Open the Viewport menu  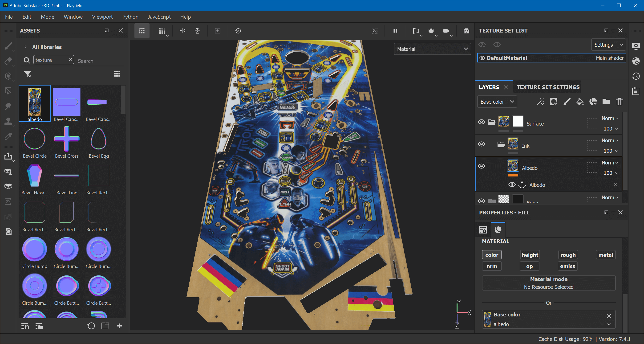point(102,17)
